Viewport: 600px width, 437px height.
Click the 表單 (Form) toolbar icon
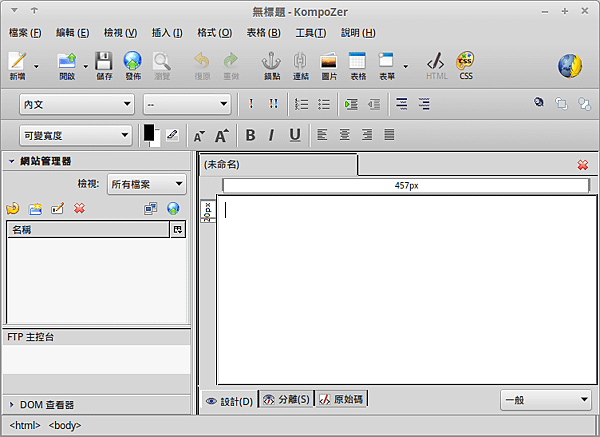[x=386, y=61]
